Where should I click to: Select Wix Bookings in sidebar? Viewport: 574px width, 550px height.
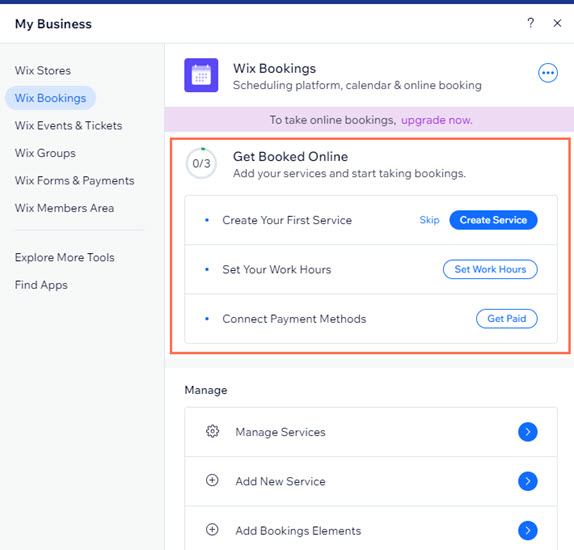coord(51,98)
